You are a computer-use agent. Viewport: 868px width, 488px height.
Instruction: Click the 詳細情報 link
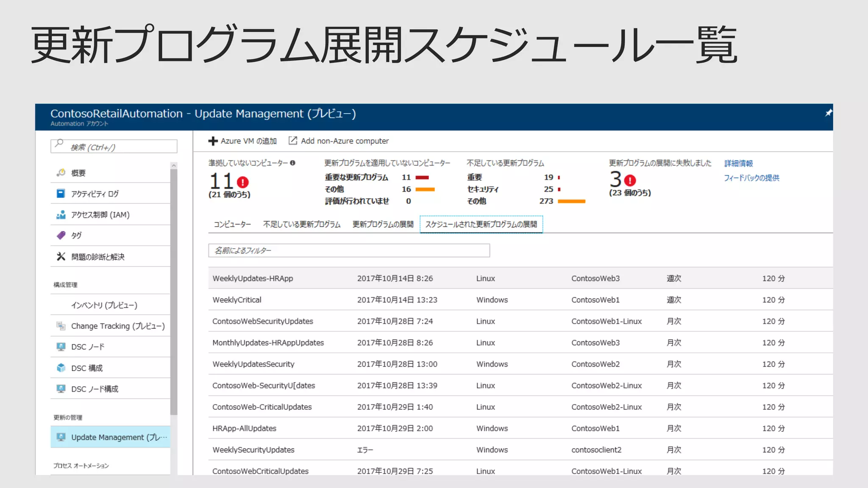(738, 164)
